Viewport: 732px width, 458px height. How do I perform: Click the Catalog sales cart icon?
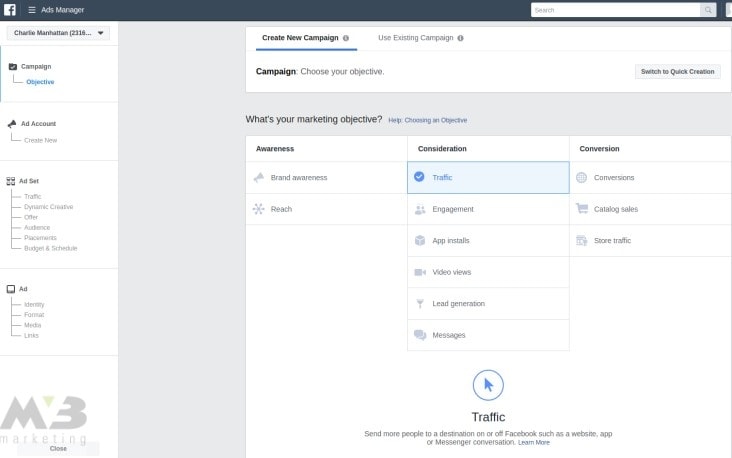[582, 209]
